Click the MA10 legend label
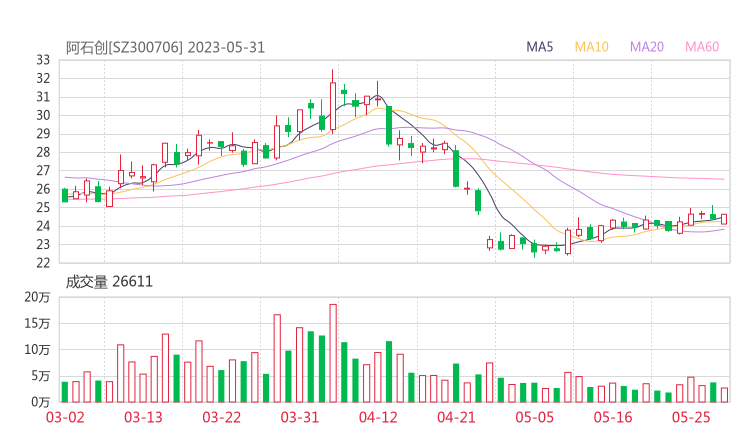Screen dimensions: 740x440 tap(591, 47)
